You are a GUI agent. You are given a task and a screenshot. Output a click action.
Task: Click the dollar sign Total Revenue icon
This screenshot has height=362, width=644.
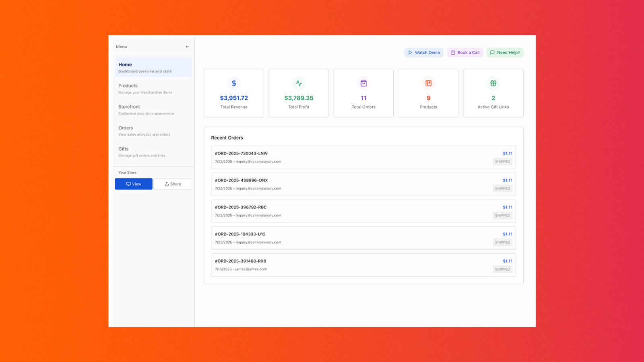tap(234, 83)
